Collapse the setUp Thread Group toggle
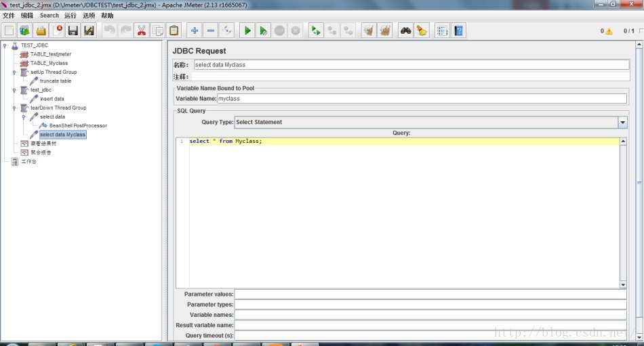The image size is (644, 346). (x=14, y=72)
